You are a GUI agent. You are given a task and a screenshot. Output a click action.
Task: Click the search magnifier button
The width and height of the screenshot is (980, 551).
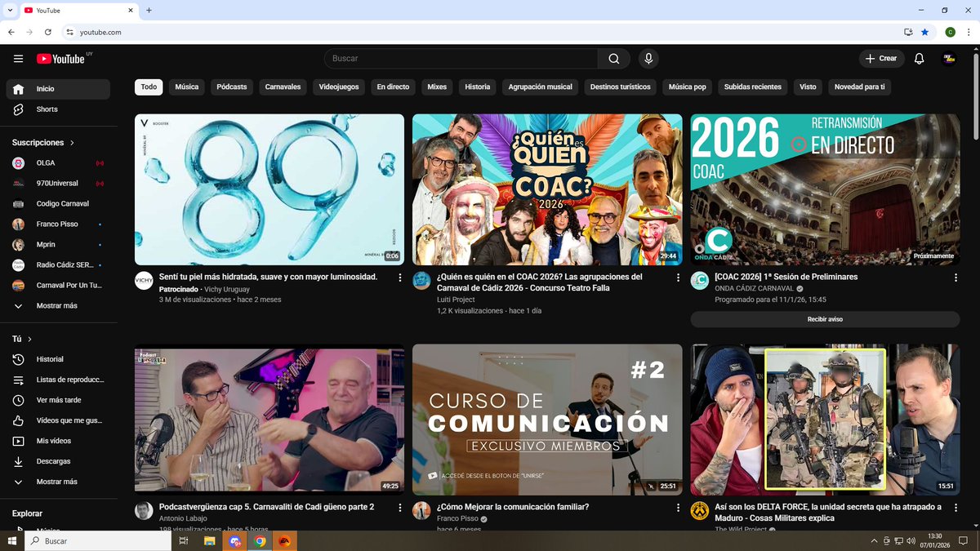pos(614,59)
